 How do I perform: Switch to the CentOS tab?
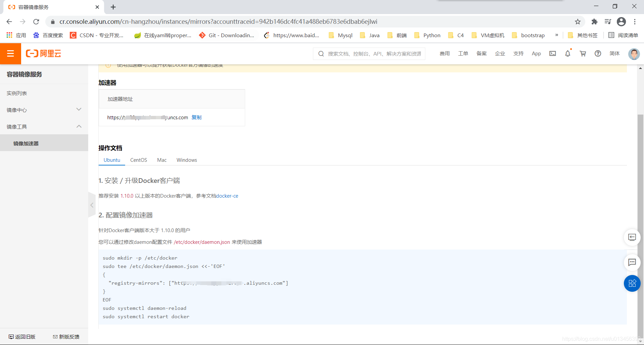point(139,160)
